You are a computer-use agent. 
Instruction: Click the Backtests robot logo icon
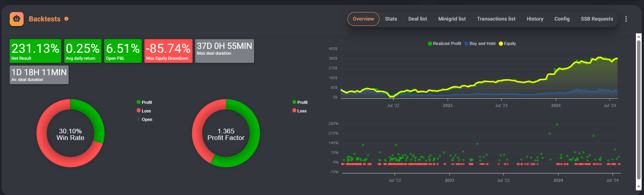click(17, 19)
